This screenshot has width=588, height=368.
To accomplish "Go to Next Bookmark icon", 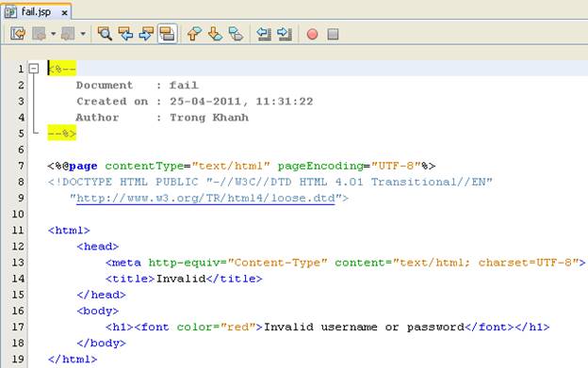I will (215, 34).
